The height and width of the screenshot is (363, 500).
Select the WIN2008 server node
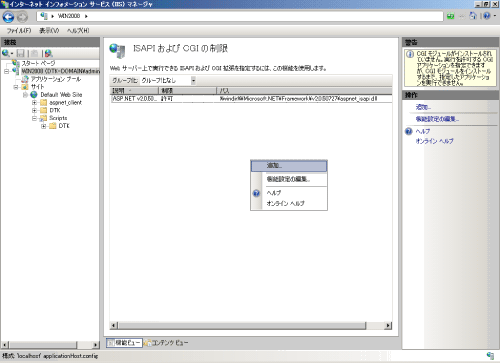click(x=60, y=71)
